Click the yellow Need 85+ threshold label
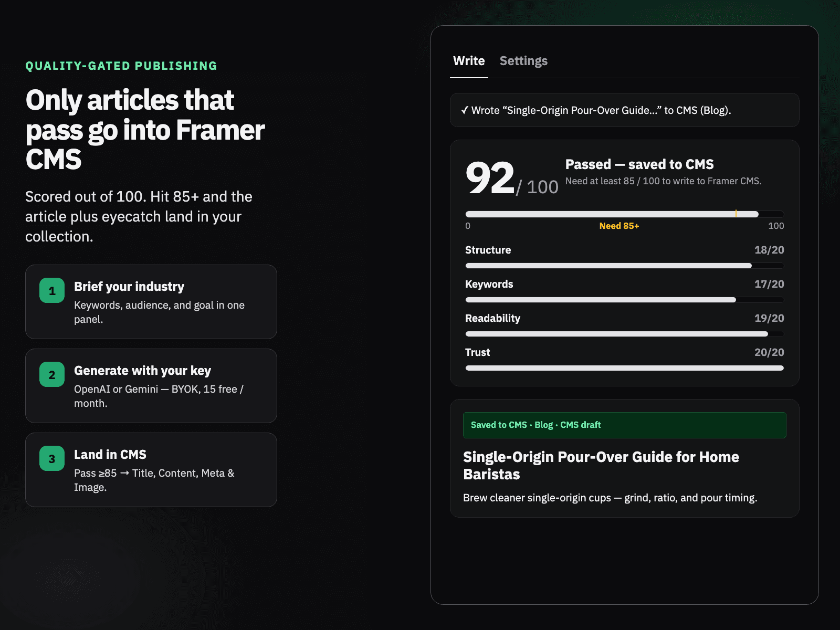 coord(619,226)
